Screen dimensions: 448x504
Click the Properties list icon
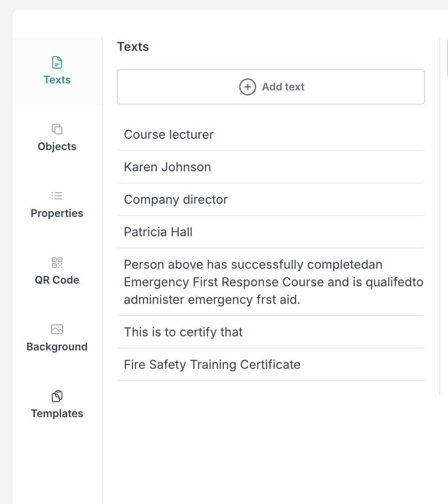[x=57, y=196]
